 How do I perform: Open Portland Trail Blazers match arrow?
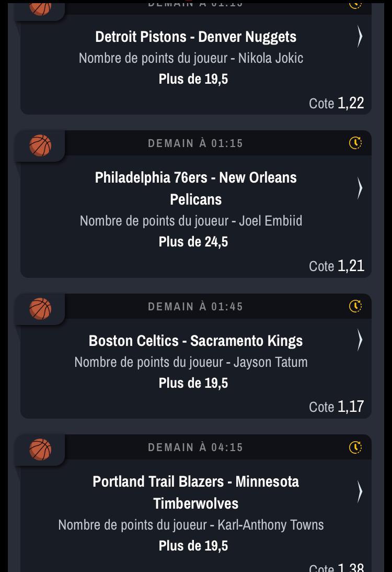tap(360, 492)
